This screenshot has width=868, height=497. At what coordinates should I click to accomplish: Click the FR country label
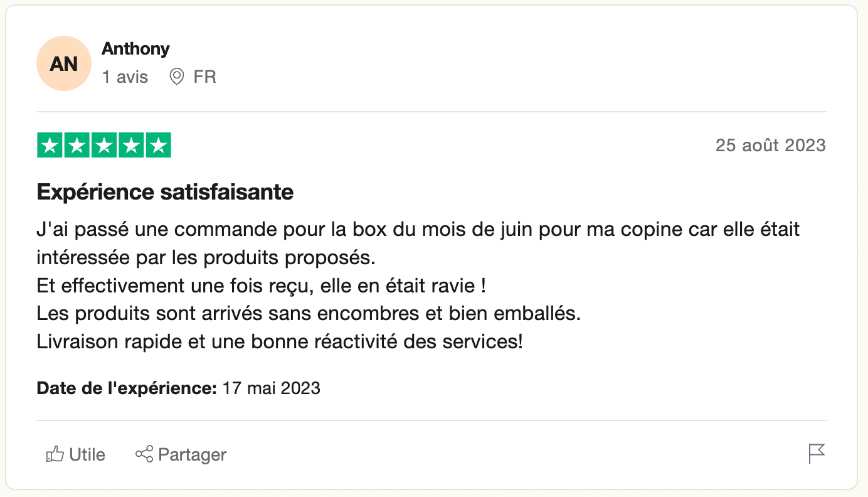click(205, 77)
